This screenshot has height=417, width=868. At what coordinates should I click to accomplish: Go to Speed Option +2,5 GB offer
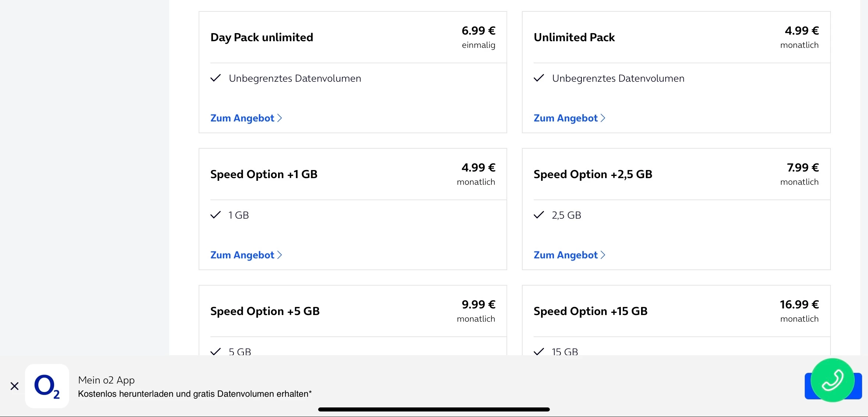pos(569,255)
